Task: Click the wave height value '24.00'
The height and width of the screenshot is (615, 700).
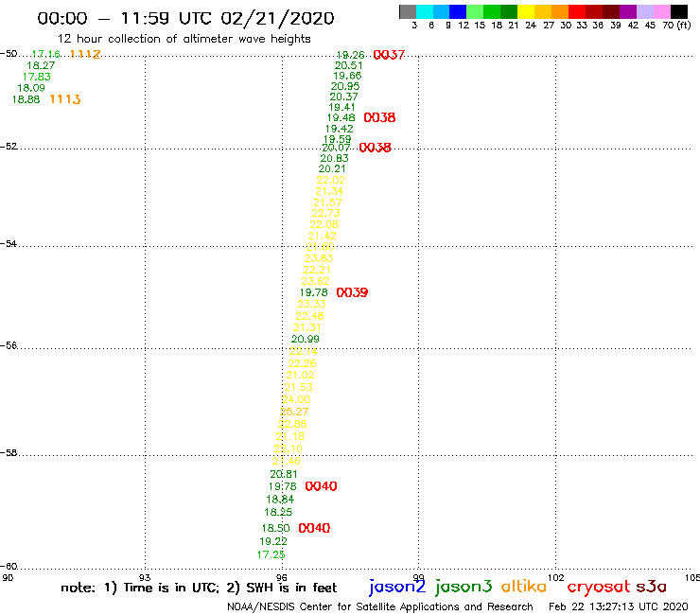Action: [296, 399]
